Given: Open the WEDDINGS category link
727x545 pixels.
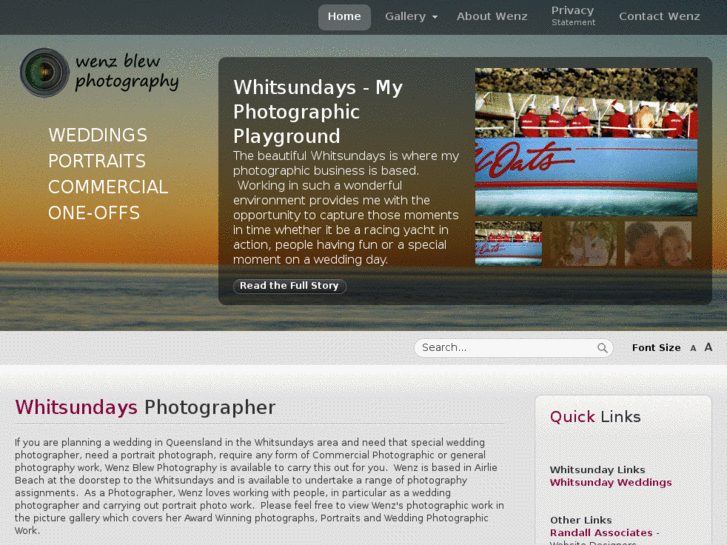Looking at the screenshot, I should click(x=98, y=135).
